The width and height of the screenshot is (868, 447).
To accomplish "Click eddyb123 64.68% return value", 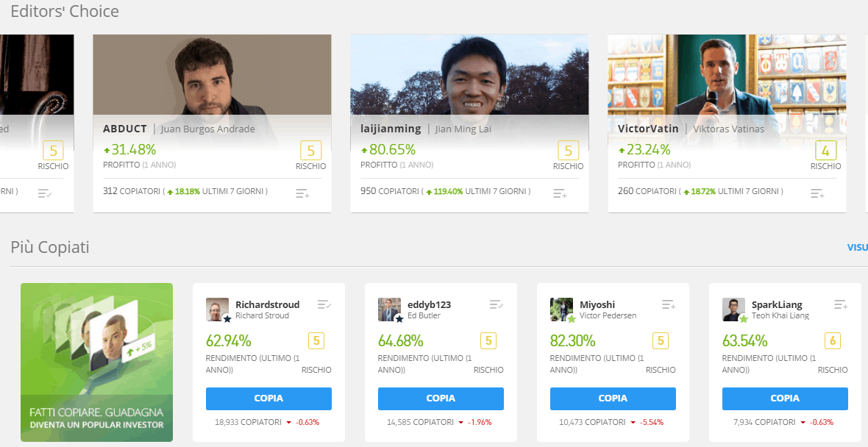I will (400, 340).
